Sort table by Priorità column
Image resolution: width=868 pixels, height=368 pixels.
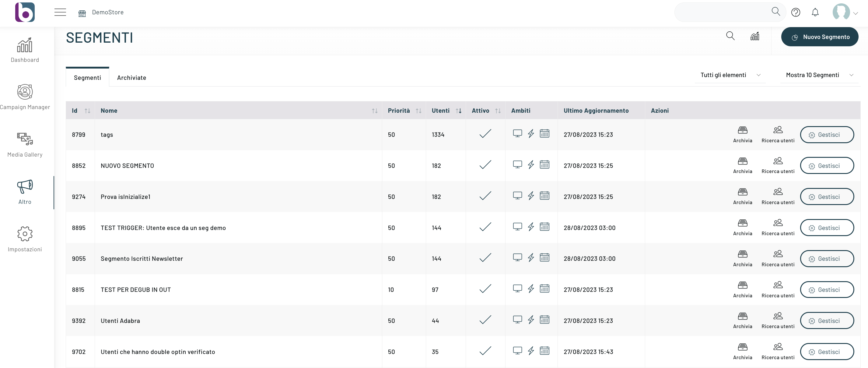pyautogui.click(x=418, y=111)
